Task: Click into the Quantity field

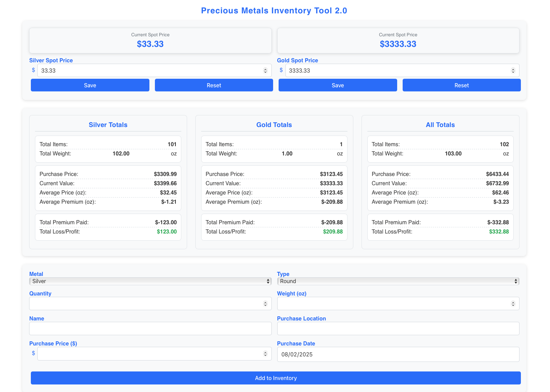Action: click(150, 304)
